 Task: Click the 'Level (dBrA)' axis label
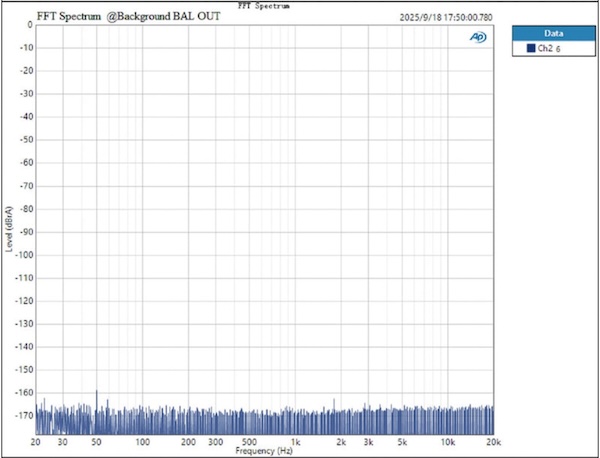[x=9, y=229]
